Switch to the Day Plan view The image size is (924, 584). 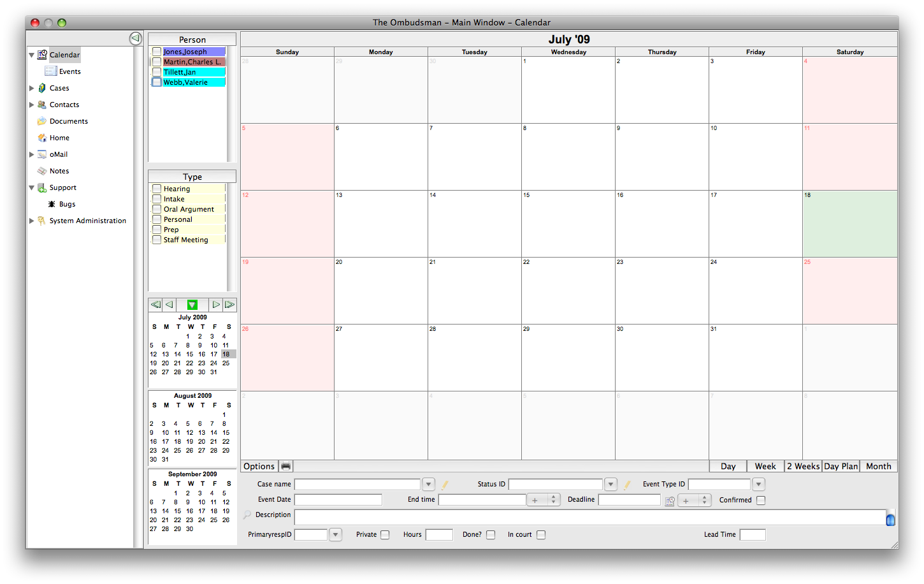841,466
